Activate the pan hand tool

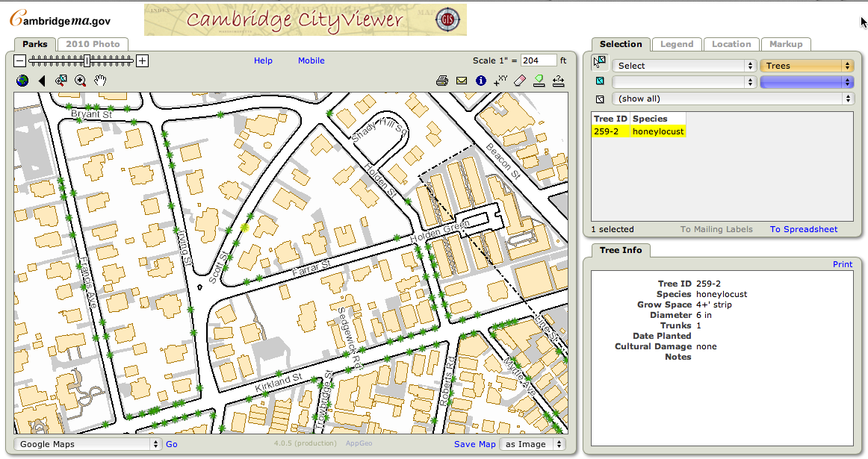coord(99,81)
